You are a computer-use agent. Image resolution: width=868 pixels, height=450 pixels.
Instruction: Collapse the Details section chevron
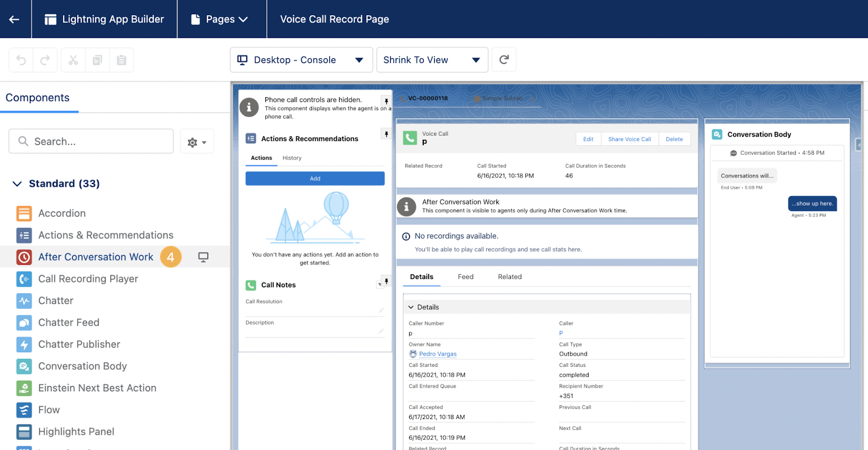(x=411, y=307)
